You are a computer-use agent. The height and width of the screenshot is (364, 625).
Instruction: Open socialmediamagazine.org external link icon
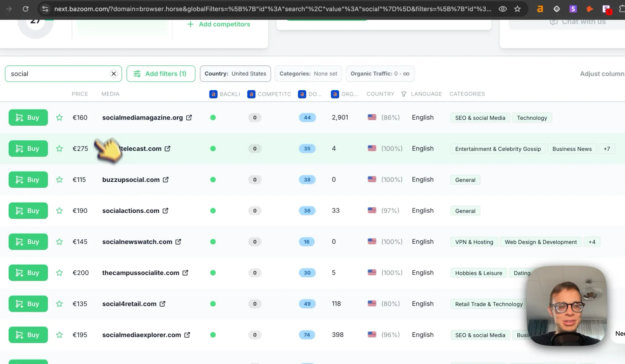[189, 118]
